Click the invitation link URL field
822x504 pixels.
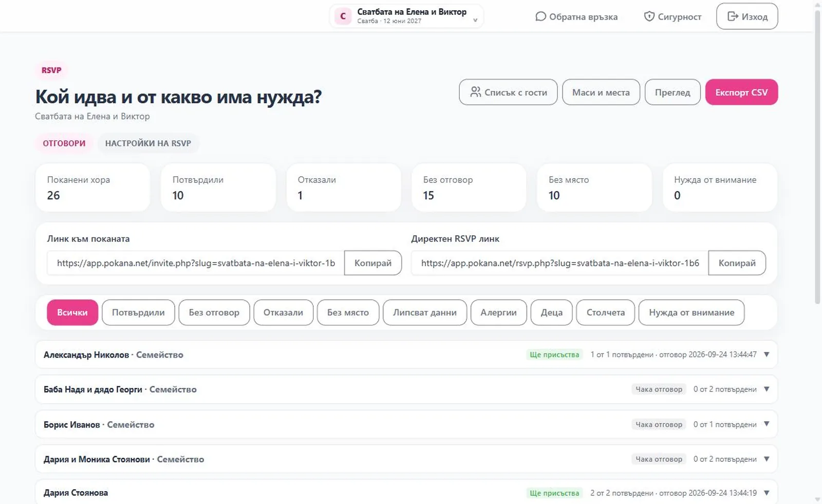click(196, 263)
